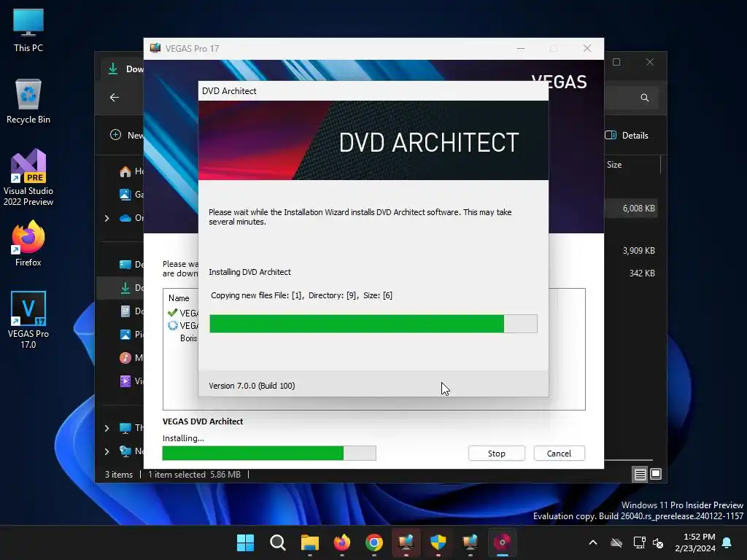Click Name column header in installer list
Screen dimensions: 747x560
pyautogui.click(x=179, y=298)
